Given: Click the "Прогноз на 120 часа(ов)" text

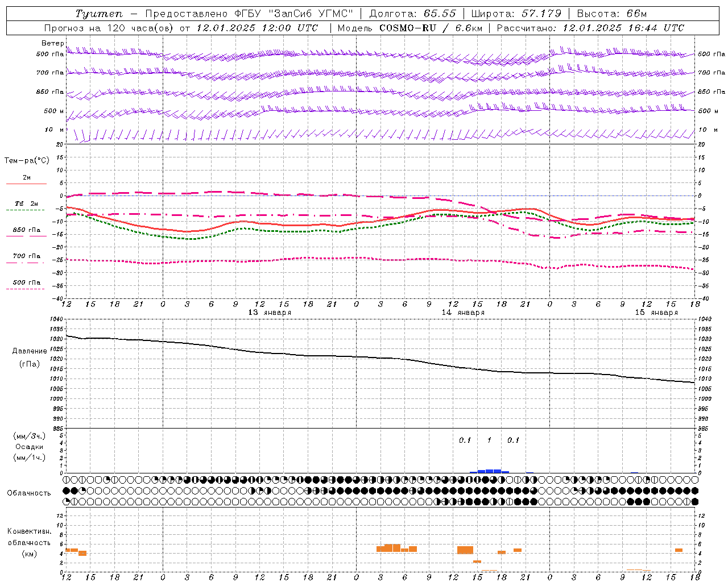Looking at the screenshot, I should coord(109,28).
